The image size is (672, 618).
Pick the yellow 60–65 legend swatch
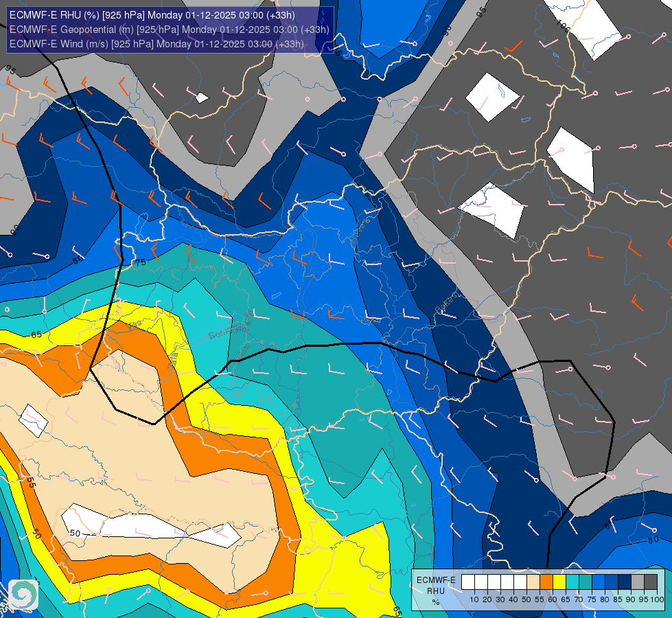coord(559,582)
